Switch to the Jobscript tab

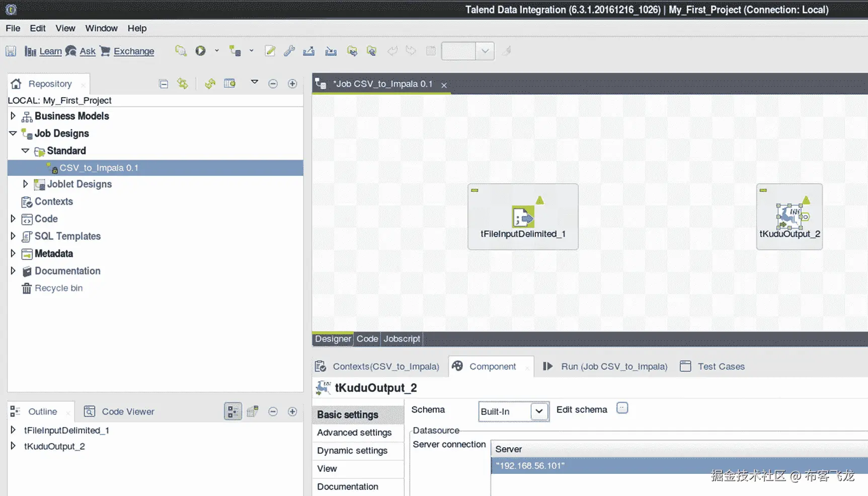402,339
